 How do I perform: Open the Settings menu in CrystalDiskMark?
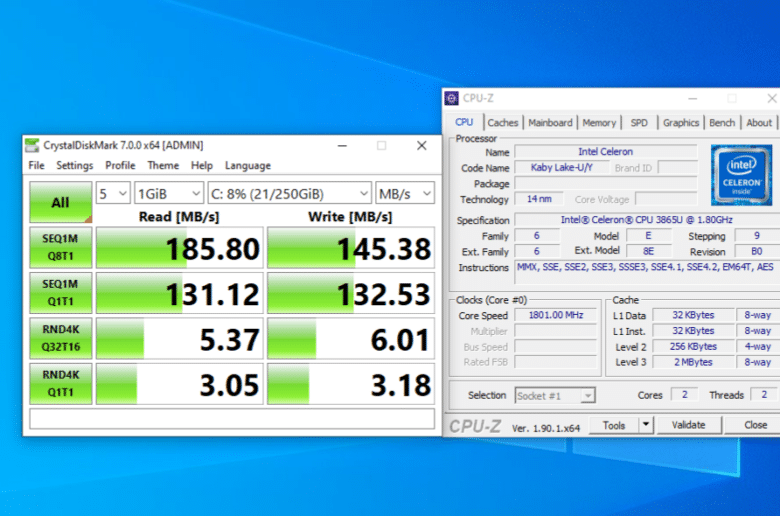75,165
